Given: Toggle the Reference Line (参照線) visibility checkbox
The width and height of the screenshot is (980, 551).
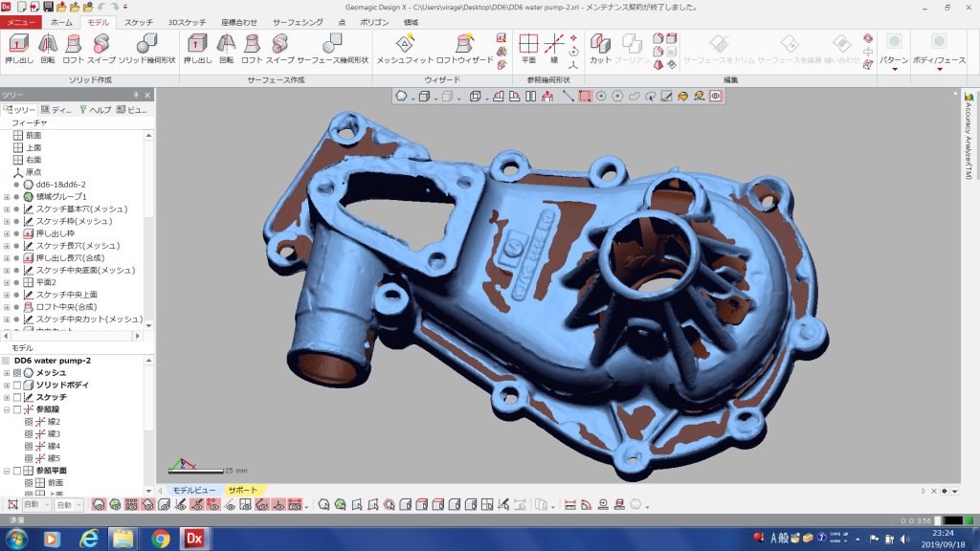Looking at the screenshot, I should [17, 409].
